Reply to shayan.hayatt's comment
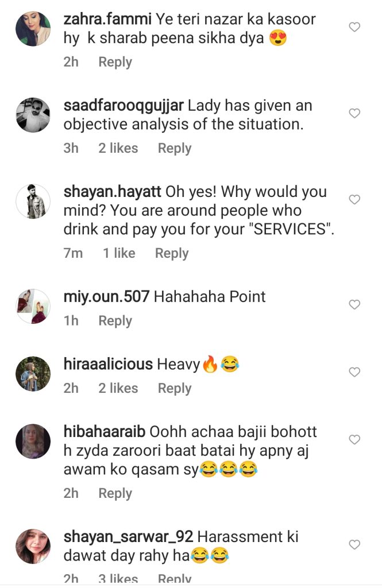The width and height of the screenshot is (382, 588). 172,253
